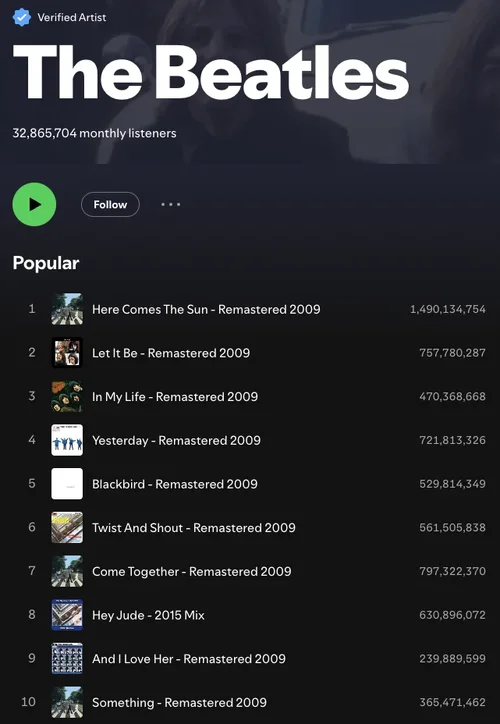Screen dimensions: 500x724
Task: Follow The Beatles
Action: click(110, 205)
